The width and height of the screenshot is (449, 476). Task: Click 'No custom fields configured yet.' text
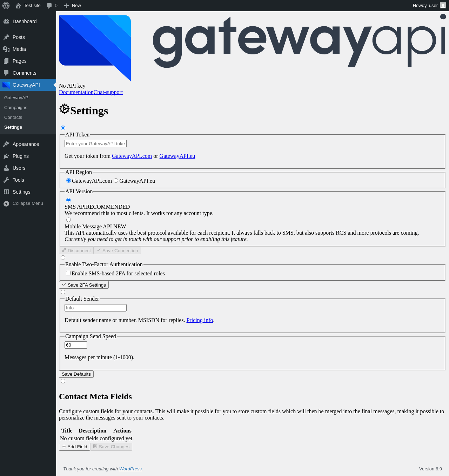point(97,438)
